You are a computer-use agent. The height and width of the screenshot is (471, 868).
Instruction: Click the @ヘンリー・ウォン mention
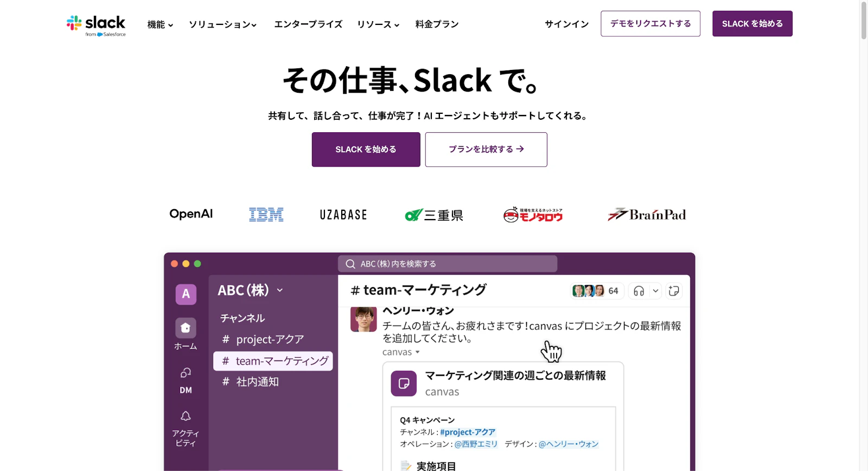click(x=569, y=444)
